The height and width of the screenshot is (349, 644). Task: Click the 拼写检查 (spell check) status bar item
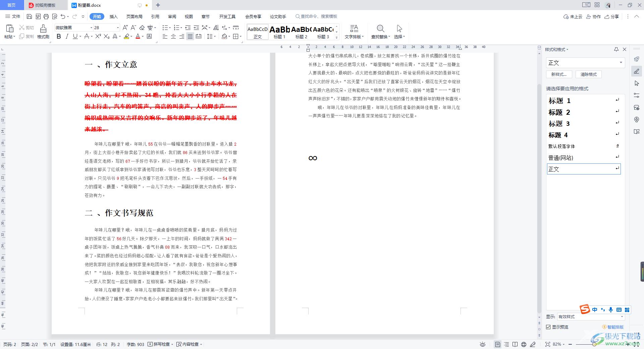pyautogui.click(x=161, y=344)
